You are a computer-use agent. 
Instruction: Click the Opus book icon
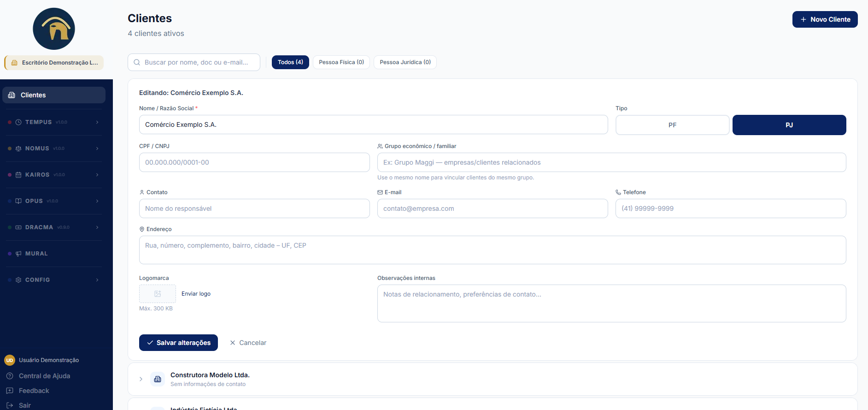pos(18,201)
